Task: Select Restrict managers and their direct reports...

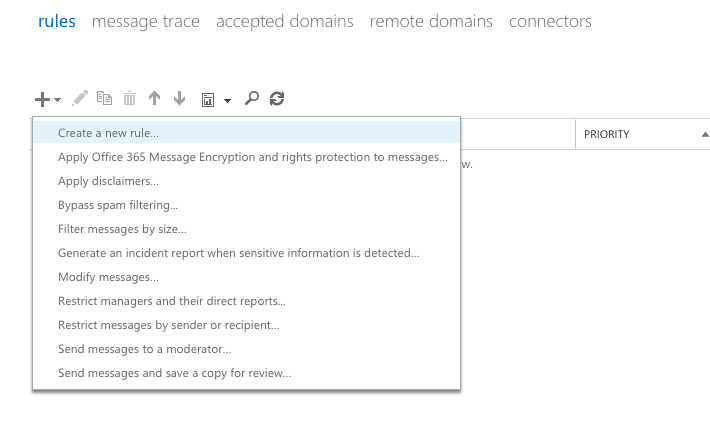Action: pos(171,301)
